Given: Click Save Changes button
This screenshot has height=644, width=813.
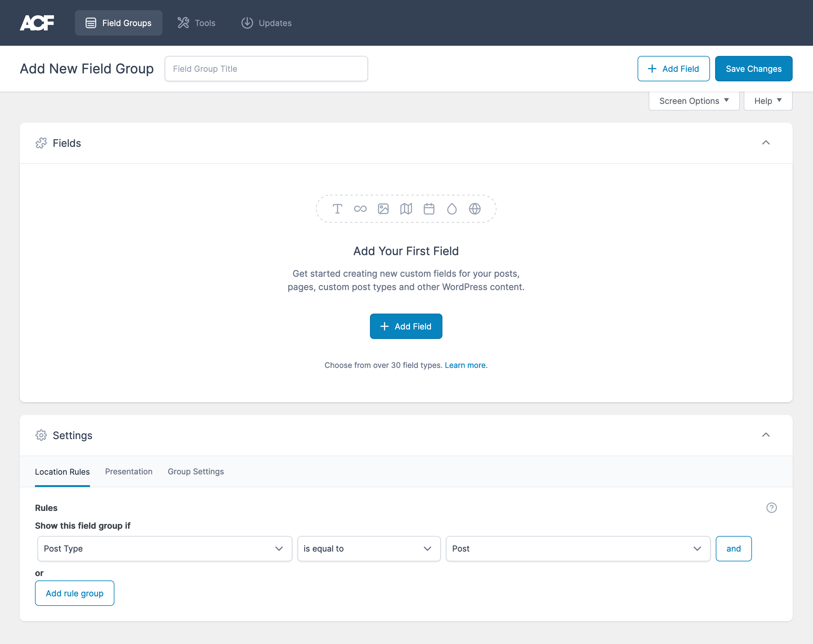Looking at the screenshot, I should pyautogui.click(x=753, y=69).
